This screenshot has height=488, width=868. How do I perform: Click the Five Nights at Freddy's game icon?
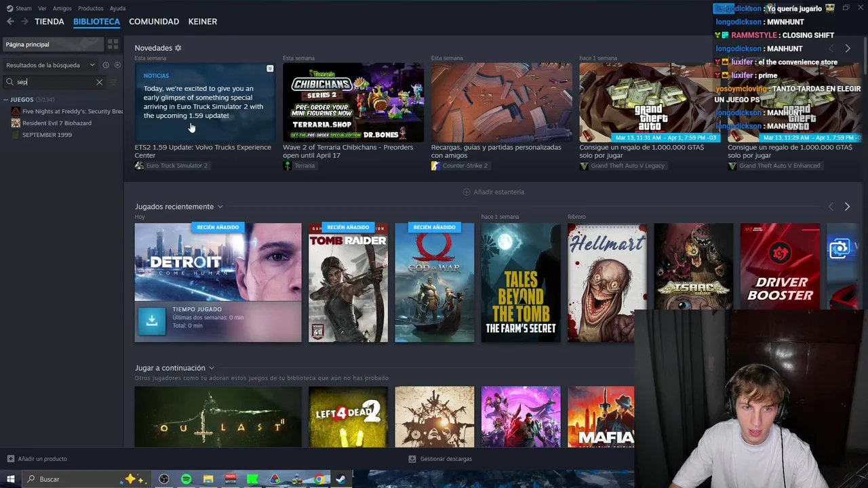click(x=16, y=111)
